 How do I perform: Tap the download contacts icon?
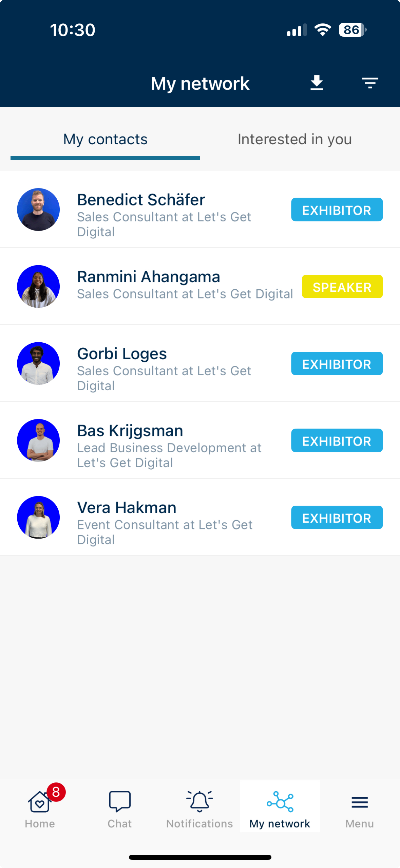pos(317,83)
